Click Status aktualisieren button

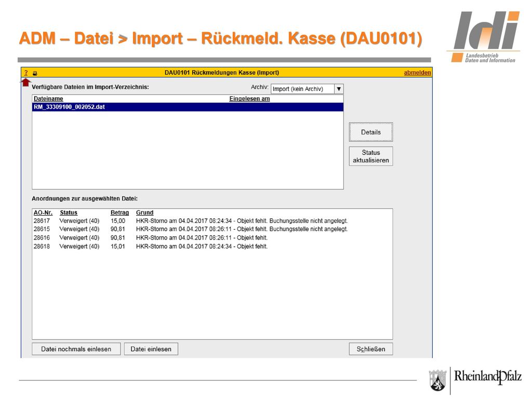(371, 156)
